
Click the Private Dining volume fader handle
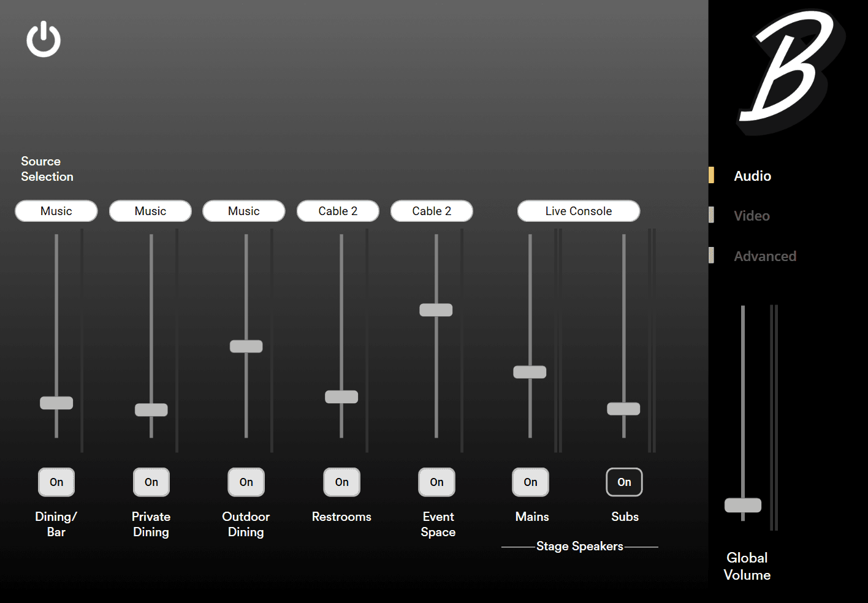coord(151,410)
